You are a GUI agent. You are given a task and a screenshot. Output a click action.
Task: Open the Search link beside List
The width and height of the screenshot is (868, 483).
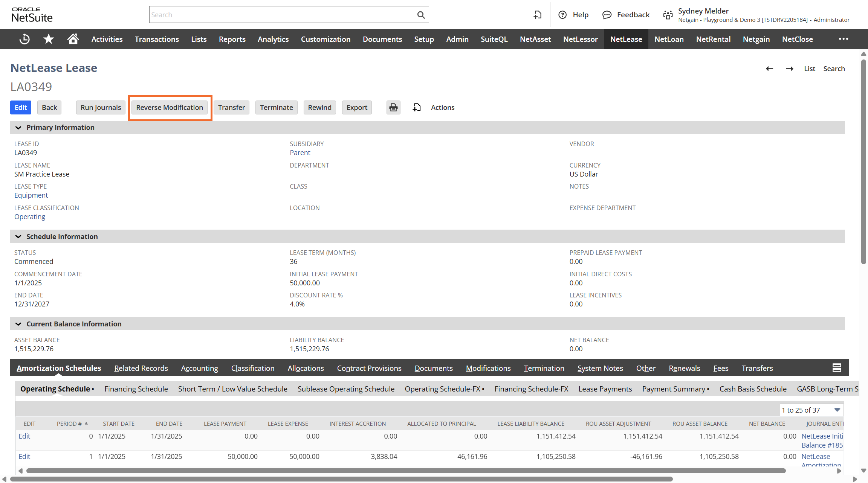[834, 69]
